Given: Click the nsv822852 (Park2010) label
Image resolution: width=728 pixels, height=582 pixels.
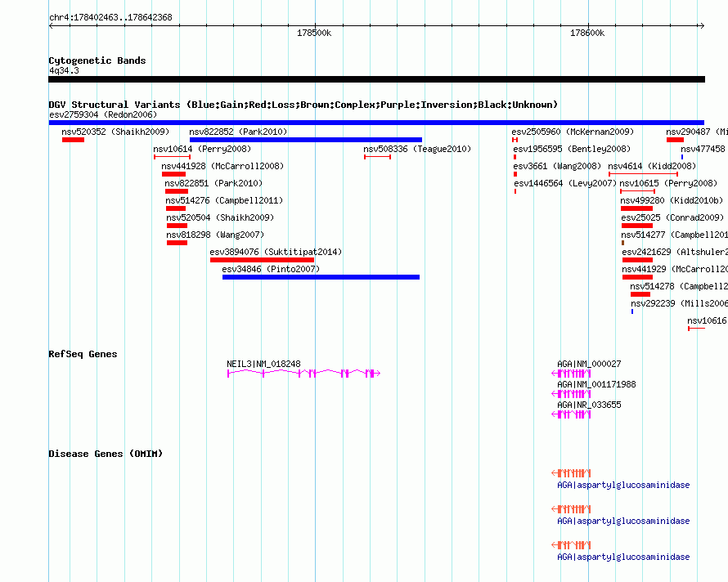Looking at the screenshot, I should [238, 132].
